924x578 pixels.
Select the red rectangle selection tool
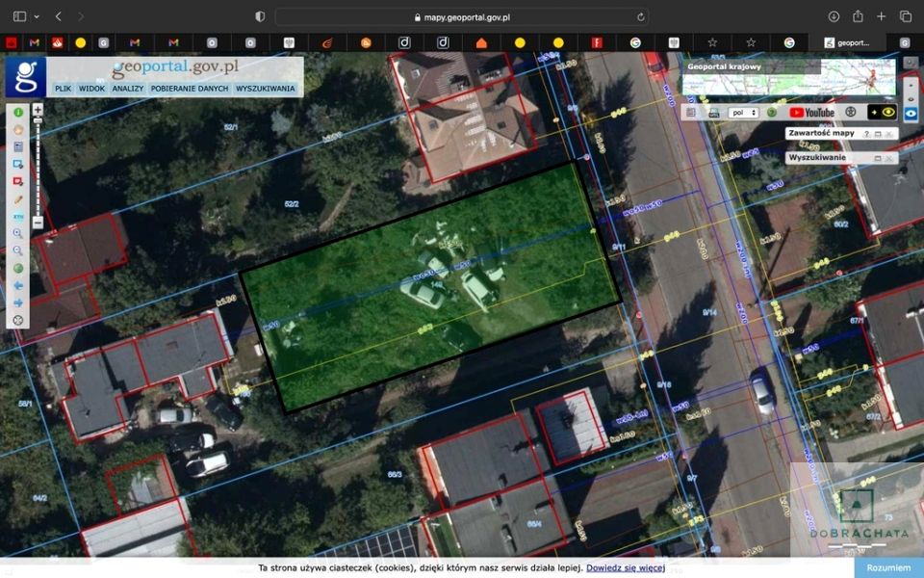pyautogui.click(x=18, y=182)
